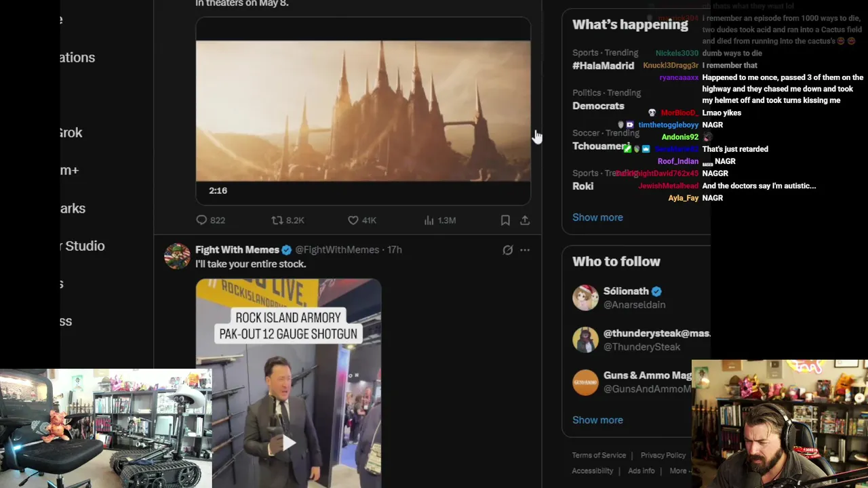Open Democrats trending topic
Screen dimensions: 868x488
pyautogui.click(x=598, y=106)
